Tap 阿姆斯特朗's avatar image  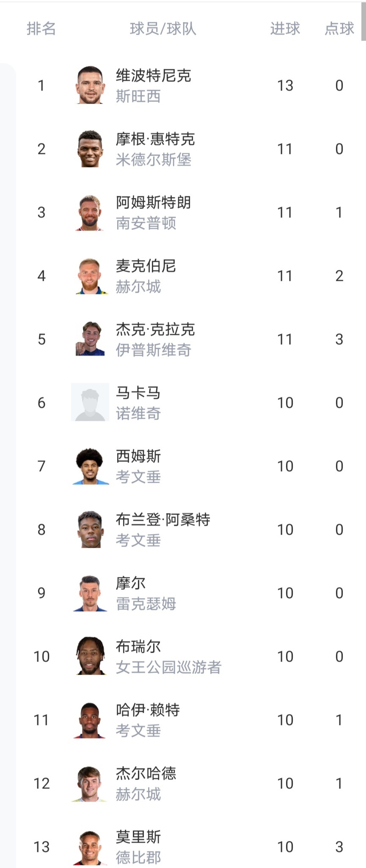90,212
